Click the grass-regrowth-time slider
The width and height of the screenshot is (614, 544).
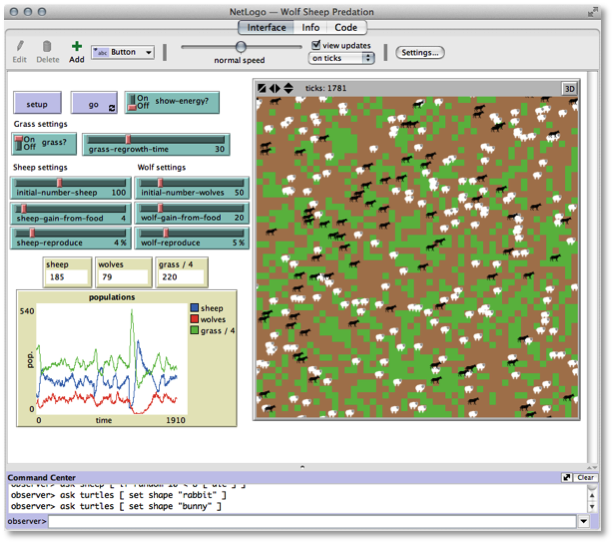(x=156, y=145)
